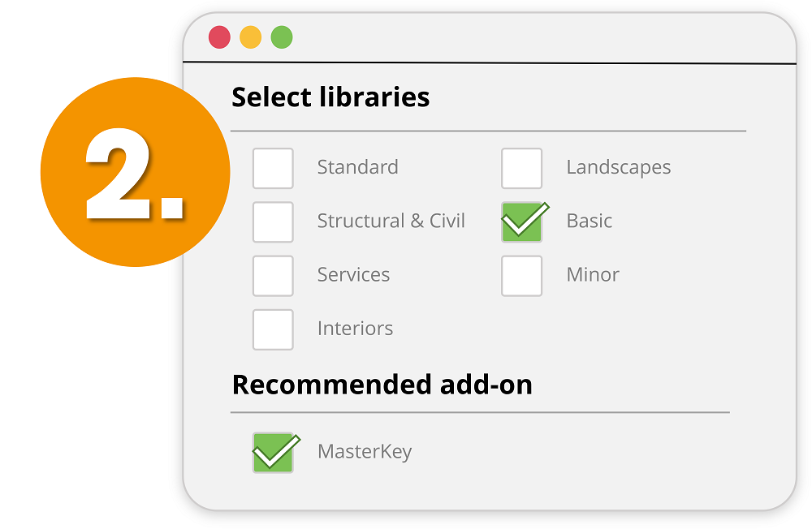Click the Landscapes label text

[x=618, y=167]
